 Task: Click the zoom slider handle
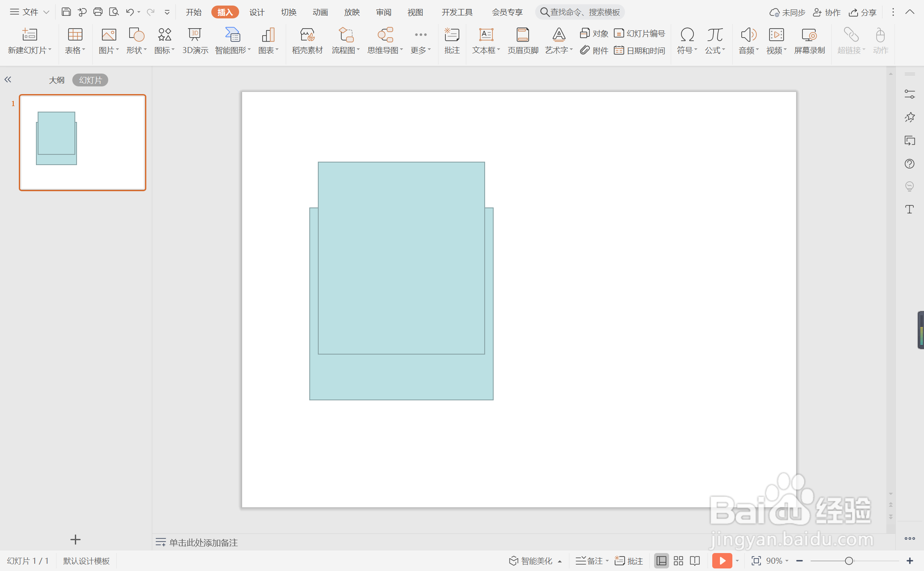(849, 561)
